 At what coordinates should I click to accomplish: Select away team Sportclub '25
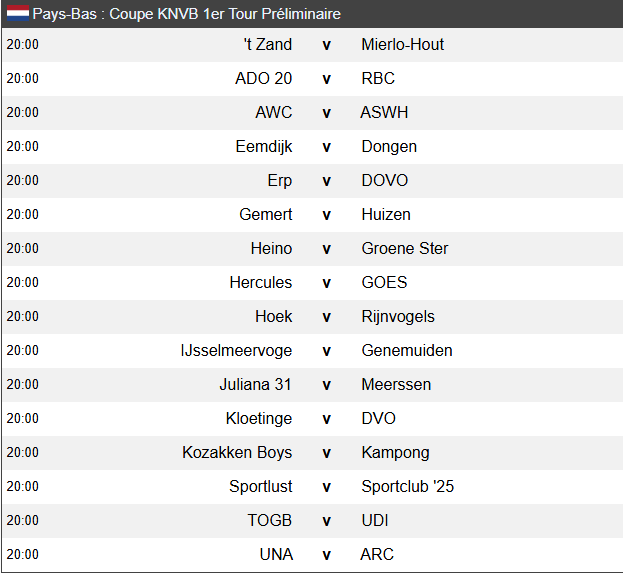click(407, 486)
